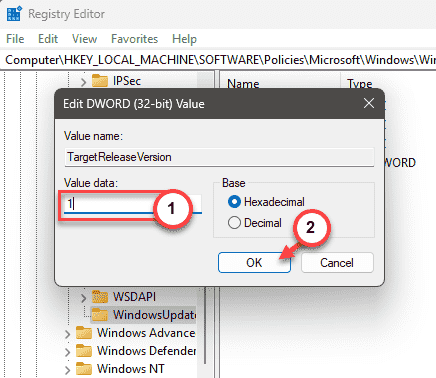Close the Edit DWORD dialog
This screenshot has width=436, height=378.
click(x=369, y=103)
